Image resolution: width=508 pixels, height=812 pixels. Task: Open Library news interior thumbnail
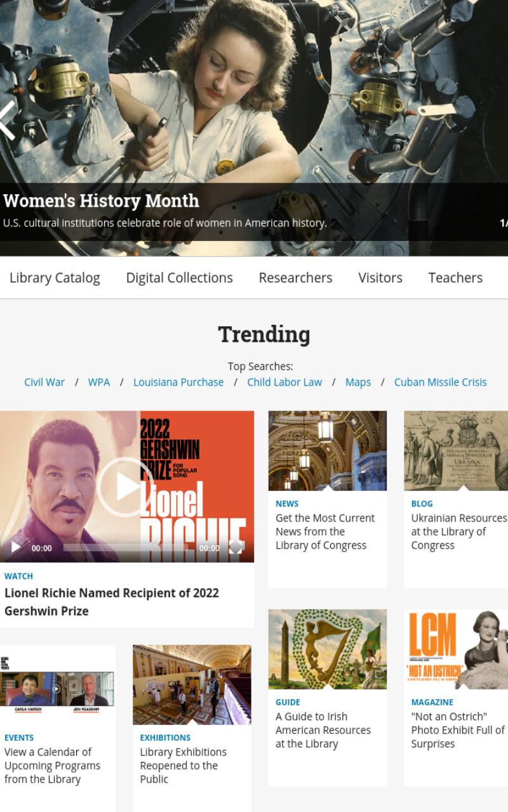[328, 450]
